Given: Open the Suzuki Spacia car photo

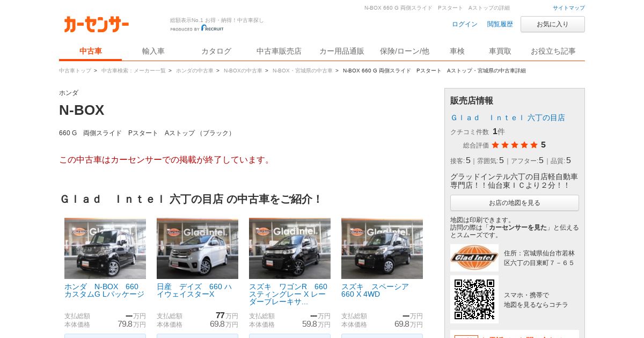Looking at the screenshot, I should pos(382,248).
